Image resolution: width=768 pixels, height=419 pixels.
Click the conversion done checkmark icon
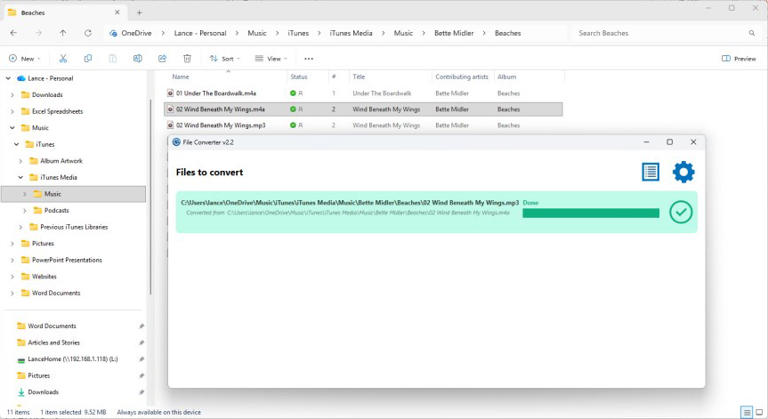point(681,212)
